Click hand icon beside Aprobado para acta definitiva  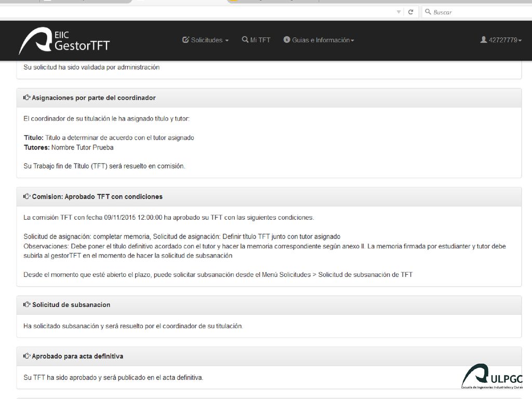point(27,356)
